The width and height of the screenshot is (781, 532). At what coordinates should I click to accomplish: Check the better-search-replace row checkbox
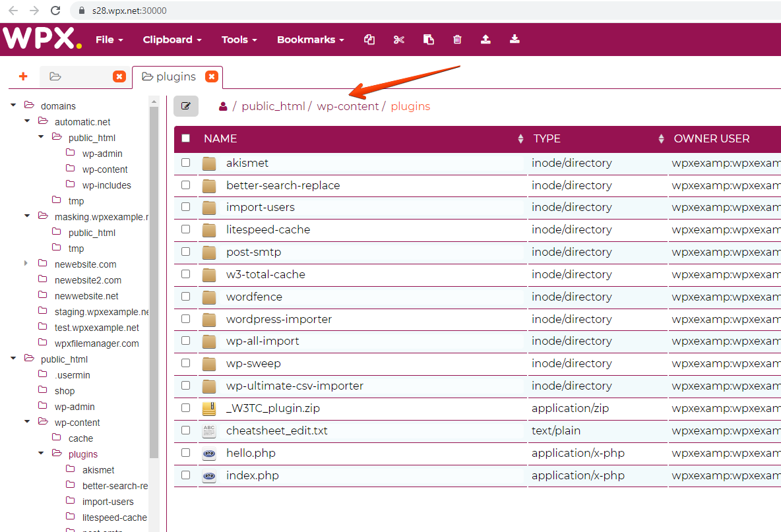(186, 185)
